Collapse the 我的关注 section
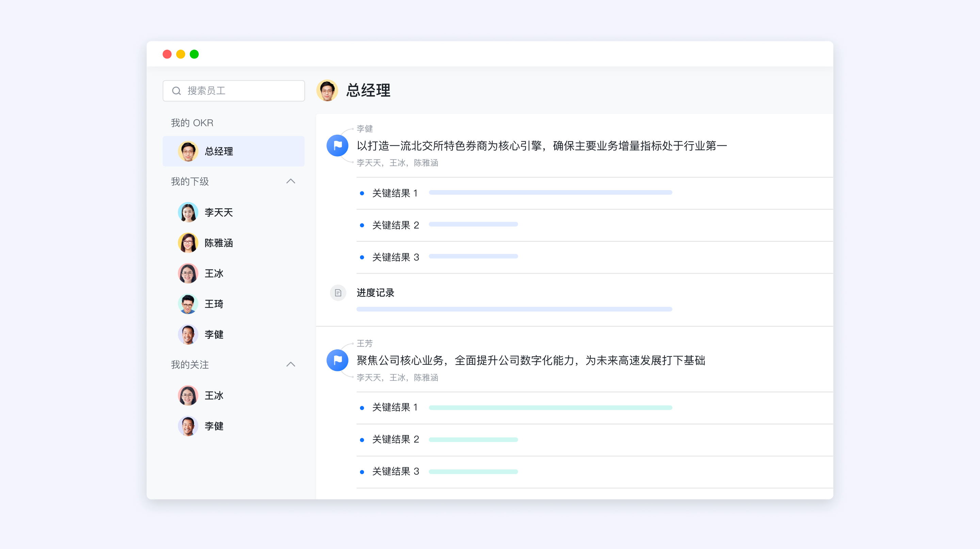This screenshot has width=980, height=549. 291,365
